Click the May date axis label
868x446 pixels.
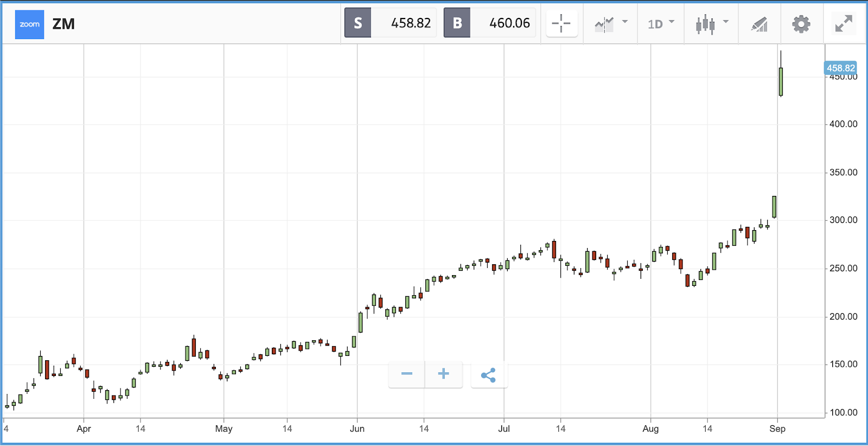pyautogui.click(x=224, y=429)
